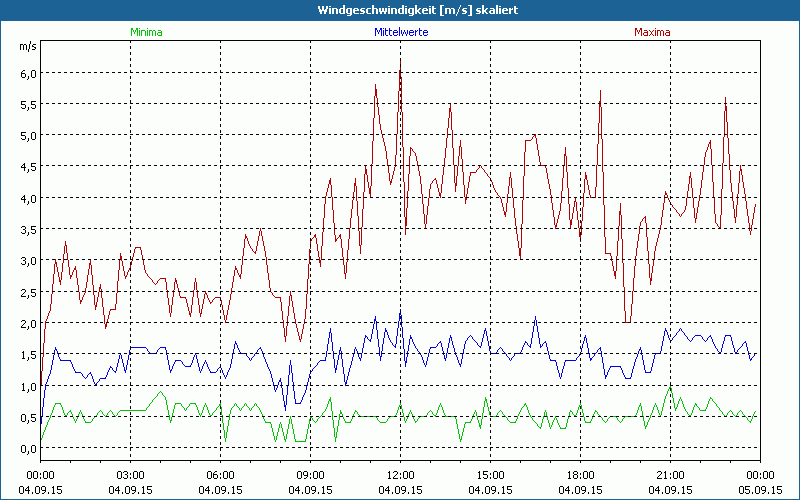Select the blue Mittelwerte legend label
The image size is (800, 500).
399,32
